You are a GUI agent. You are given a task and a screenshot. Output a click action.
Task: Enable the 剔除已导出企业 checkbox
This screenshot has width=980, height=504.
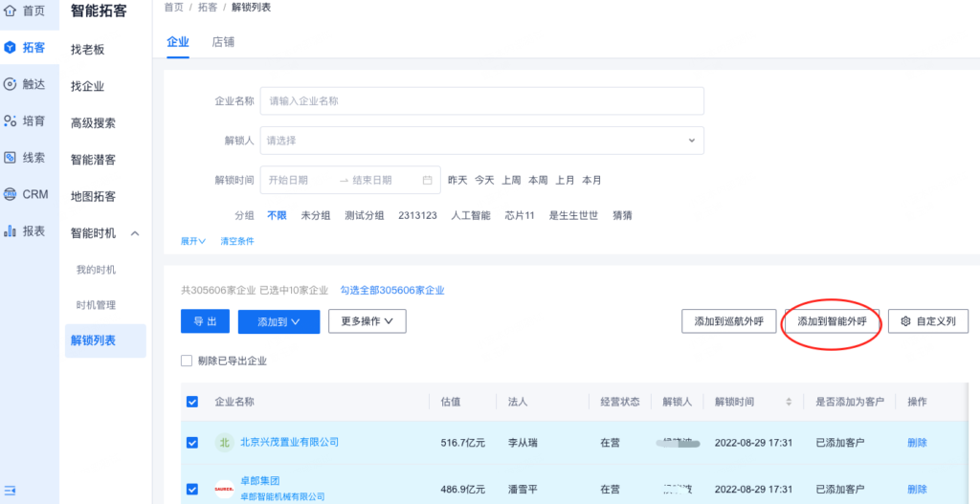click(x=187, y=361)
